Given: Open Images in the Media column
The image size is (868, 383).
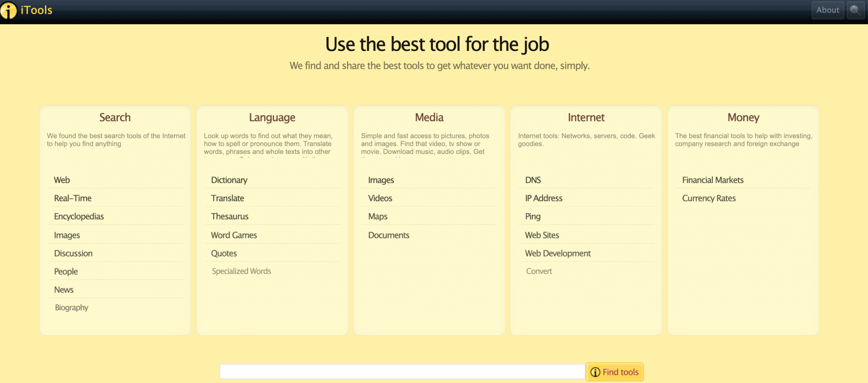Looking at the screenshot, I should (381, 180).
